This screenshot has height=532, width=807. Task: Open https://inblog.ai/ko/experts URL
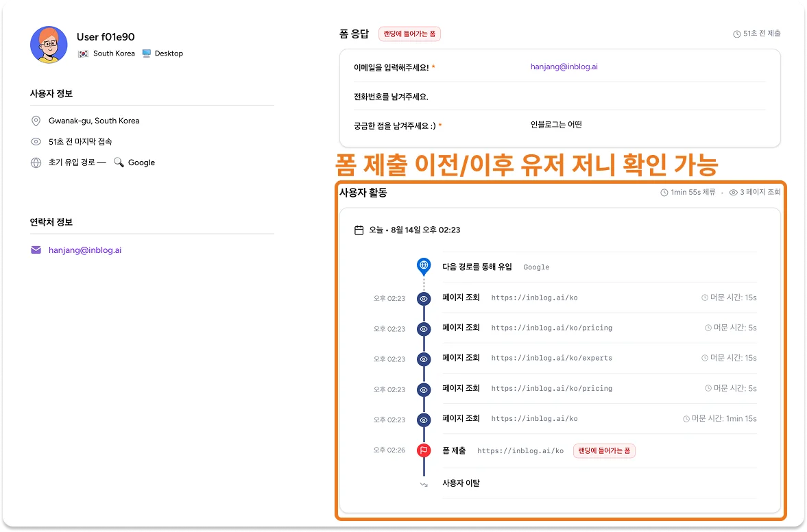coord(552,358)
